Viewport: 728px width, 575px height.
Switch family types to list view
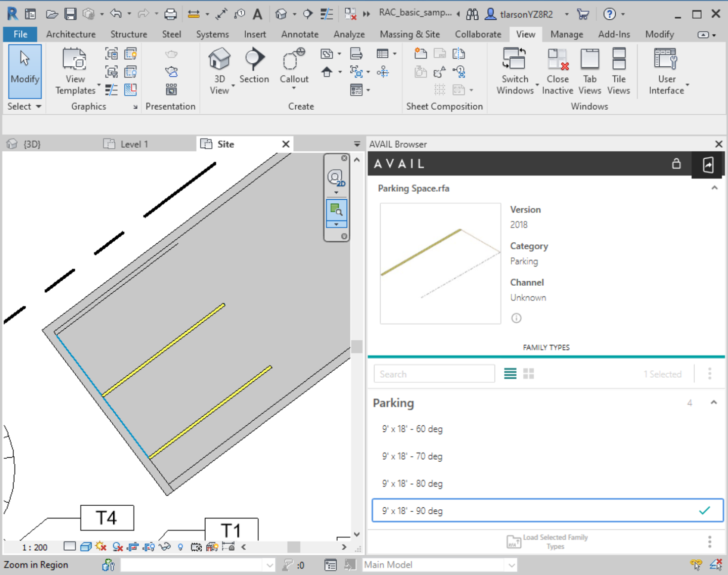point(510,374)
